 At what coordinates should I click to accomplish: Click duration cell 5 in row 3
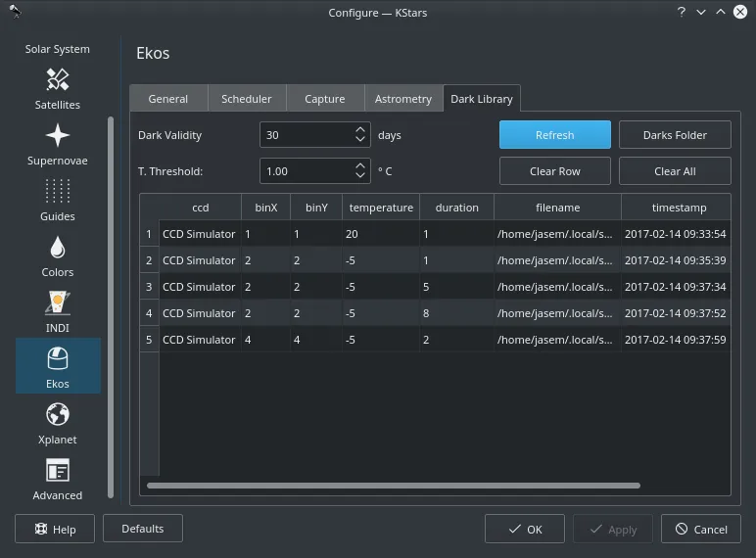click(x=456, y=287)
